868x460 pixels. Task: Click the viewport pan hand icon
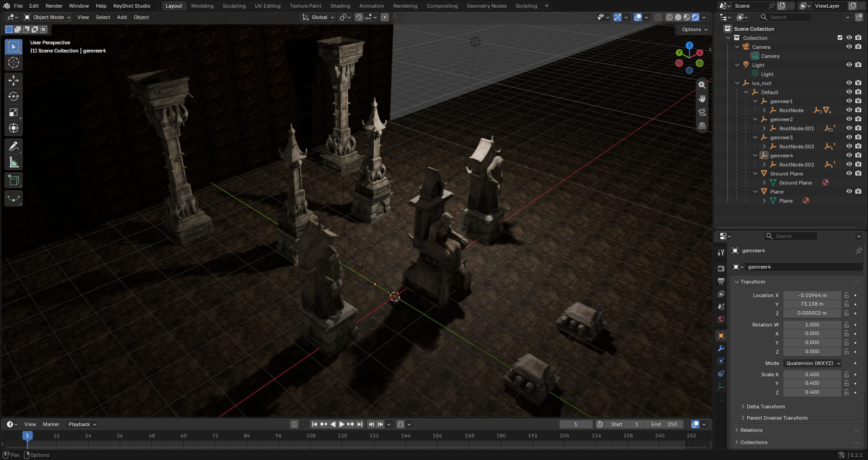[x=702, y=99]
